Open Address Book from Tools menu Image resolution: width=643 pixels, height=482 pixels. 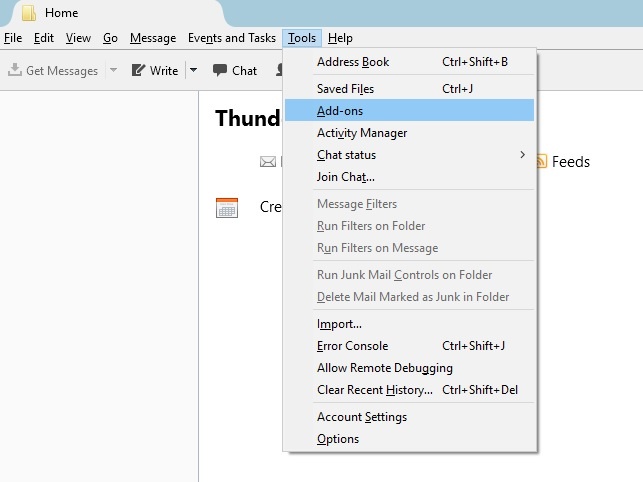353,62
